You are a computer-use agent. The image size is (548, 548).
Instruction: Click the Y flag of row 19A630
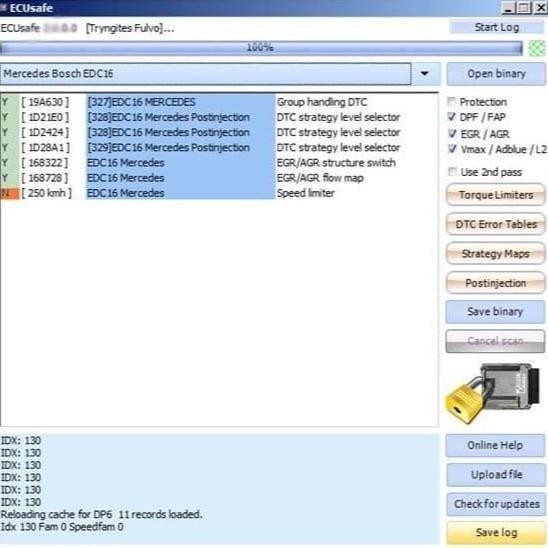click(10, 102)
